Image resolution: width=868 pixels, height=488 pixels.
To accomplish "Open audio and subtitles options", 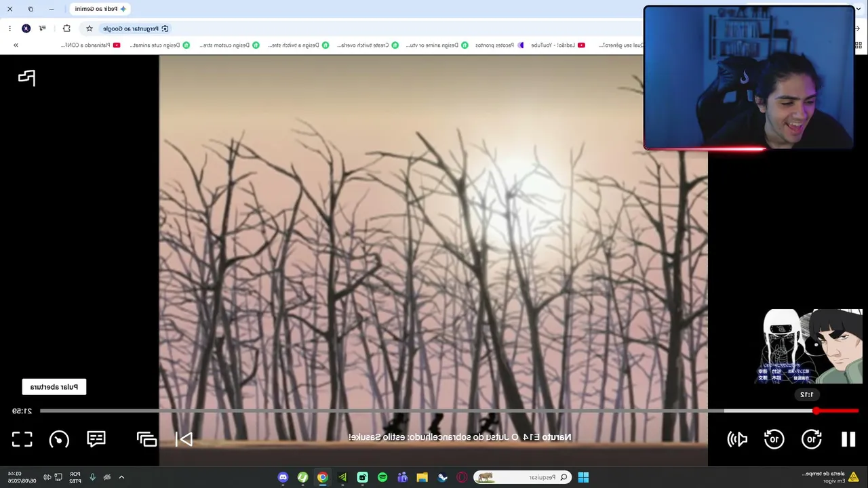I will pos(96,439).
